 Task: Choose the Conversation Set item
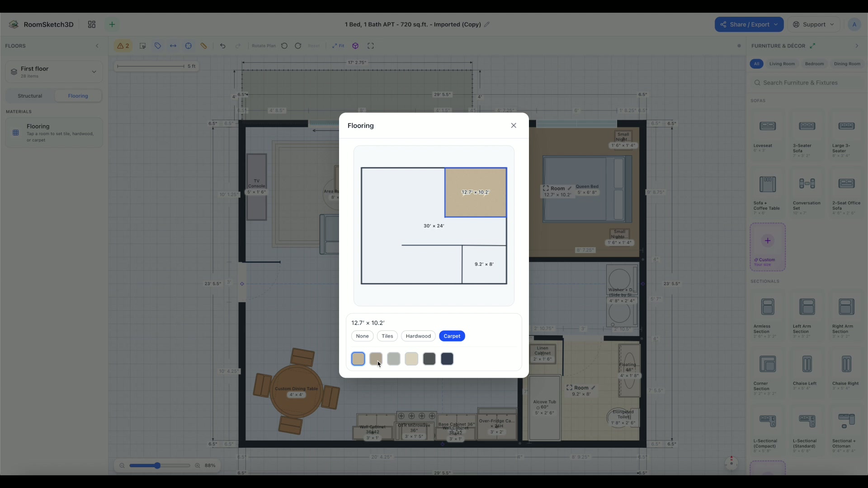click(x=807, y=193)
